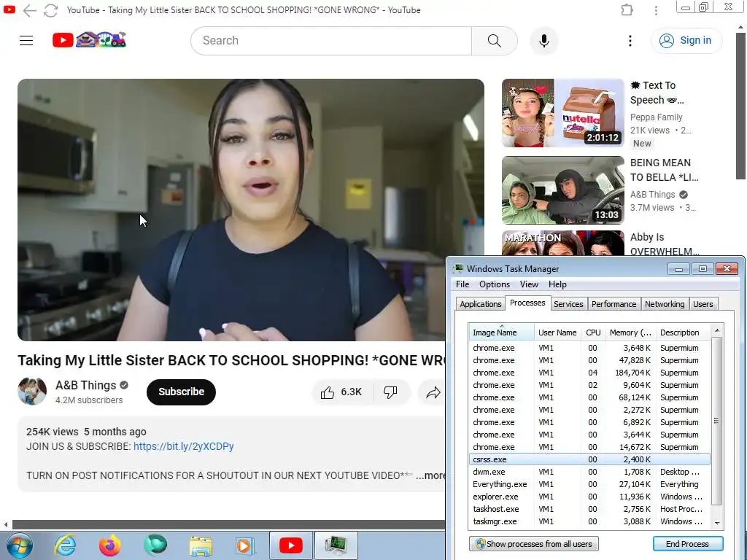Image resolution: width=747 pixels, height=560 pixels.
Task: Sort processes by Memory column
Action: (630, 332)
